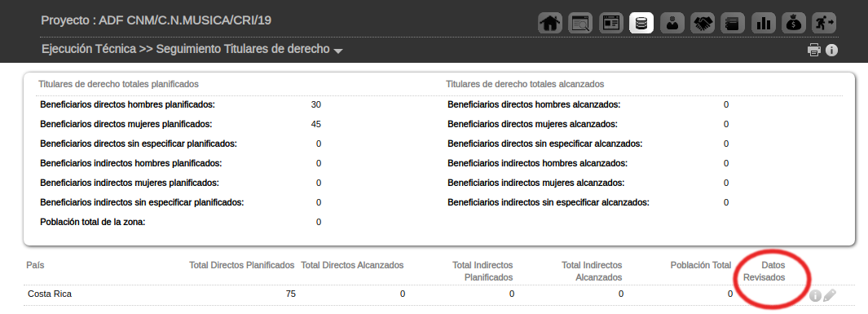Edit Costa Rica row with pencil icon
868x314 pixels.
(x=829, y=295)
